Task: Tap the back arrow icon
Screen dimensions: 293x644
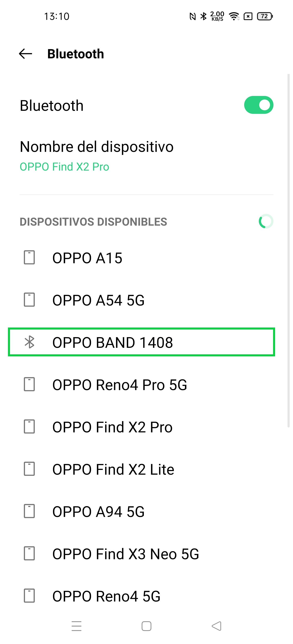Action: tap(25, 54)
